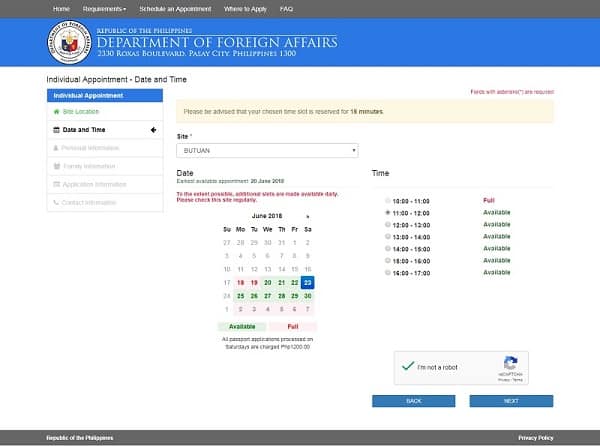Click the NEXT button
Screen dimensions: 600x446
click(511, 401)
